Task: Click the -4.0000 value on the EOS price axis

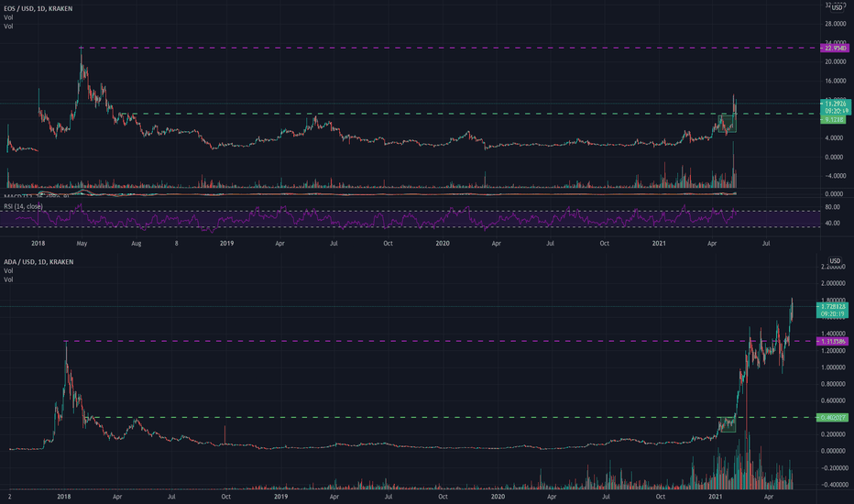Action: click(835, 176)
